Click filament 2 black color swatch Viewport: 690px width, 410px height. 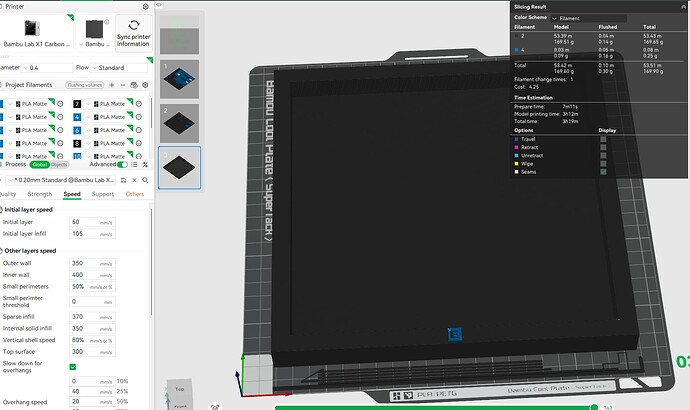77,104
